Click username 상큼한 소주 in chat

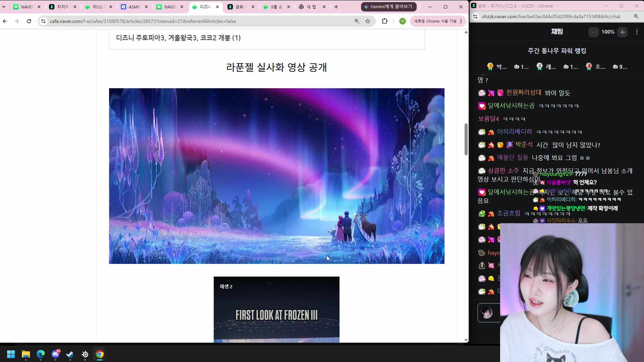pos(503,171)
